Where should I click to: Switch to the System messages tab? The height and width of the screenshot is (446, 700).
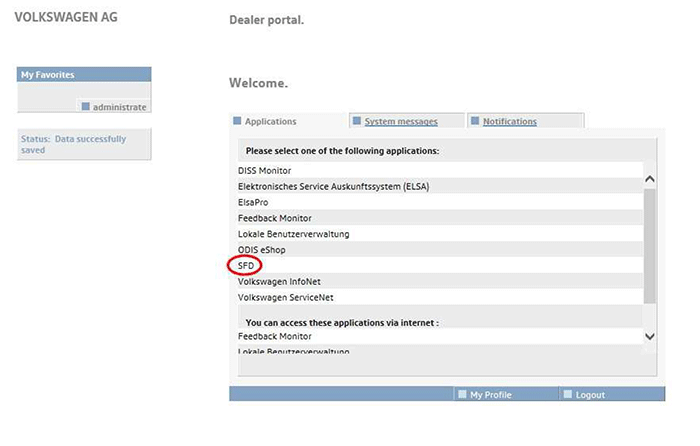click(x=401, y=122)
